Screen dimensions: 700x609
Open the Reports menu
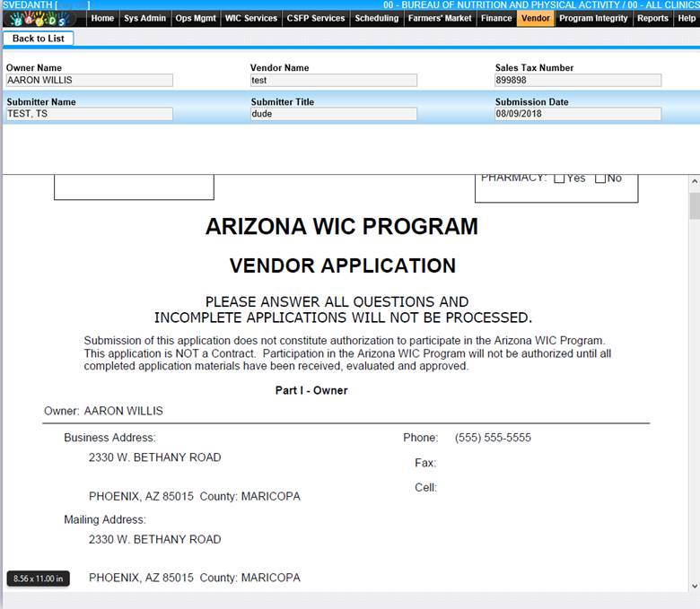pos(652,18)
